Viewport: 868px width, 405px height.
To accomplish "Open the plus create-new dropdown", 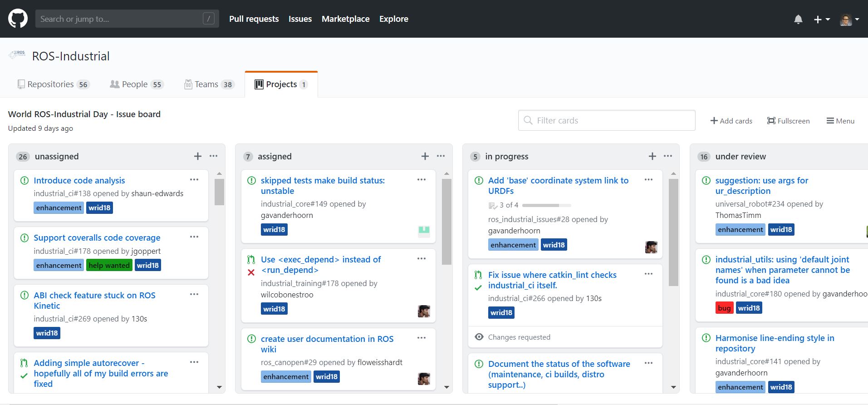I will pyautogui.click(x=822, y=19).
